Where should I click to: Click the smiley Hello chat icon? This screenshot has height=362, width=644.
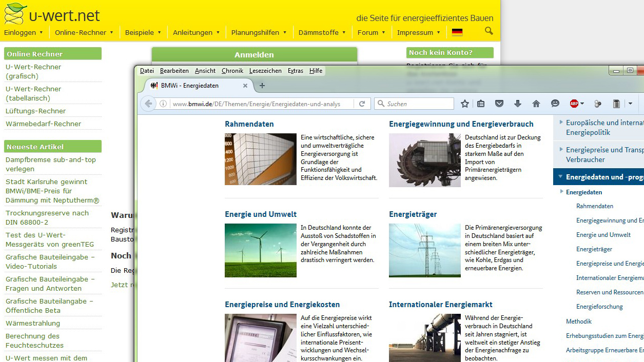(555, 104)
